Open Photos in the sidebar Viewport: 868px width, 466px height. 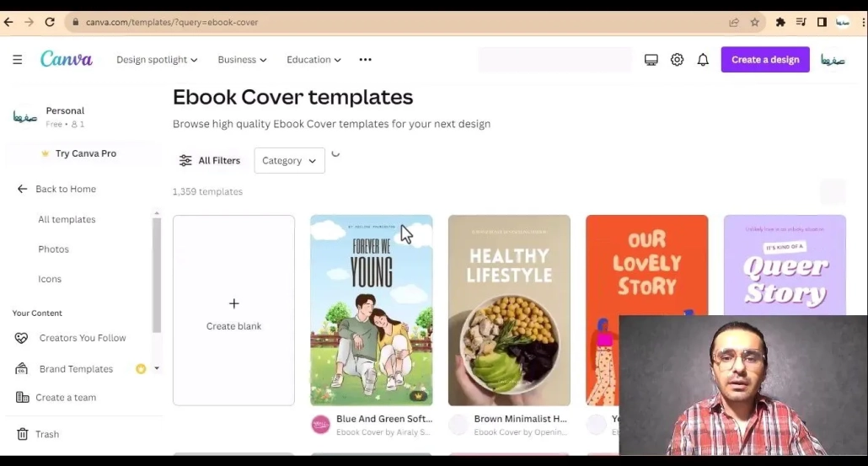click(53, 249)
